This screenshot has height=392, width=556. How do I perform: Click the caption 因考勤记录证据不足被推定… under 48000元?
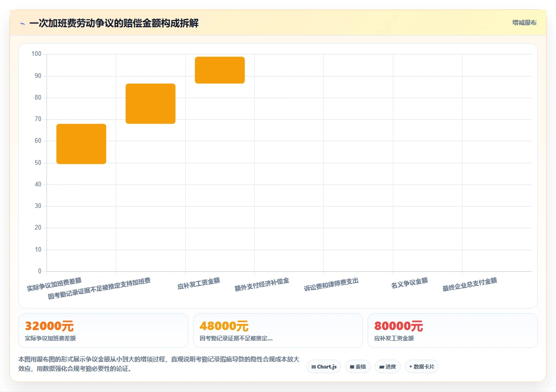click(236, 338)
